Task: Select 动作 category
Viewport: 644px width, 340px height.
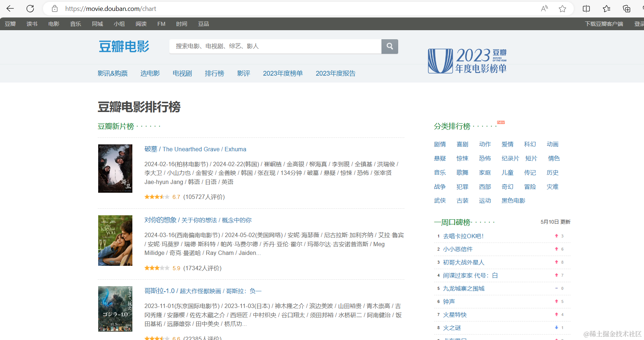Action: (x=485, y=144)
